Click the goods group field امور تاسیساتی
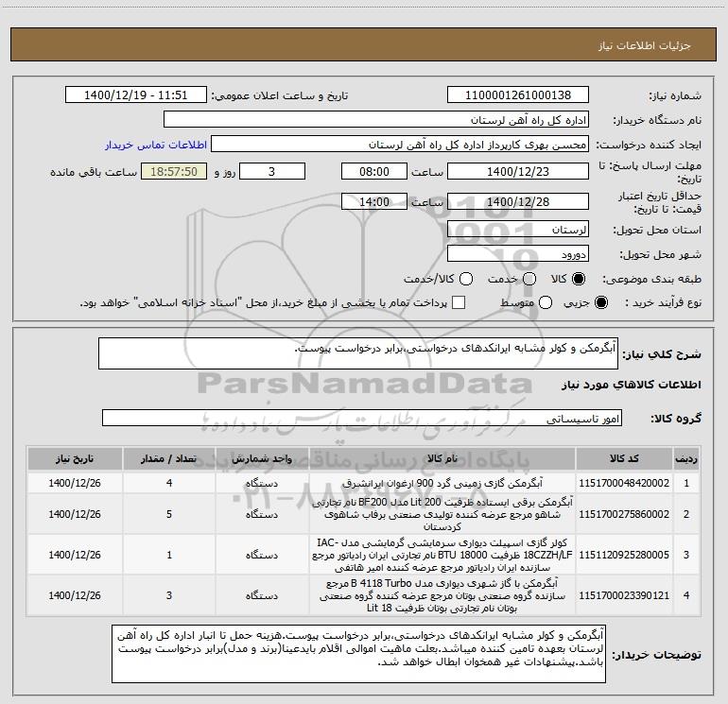This screenshot has height=704, width=728. (x=362, y=418)
